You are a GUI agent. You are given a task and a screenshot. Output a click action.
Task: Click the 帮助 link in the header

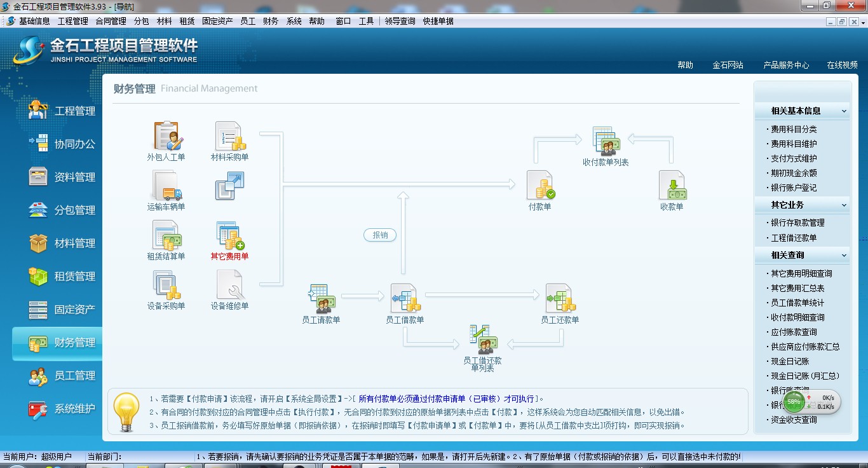coord(685,65)
